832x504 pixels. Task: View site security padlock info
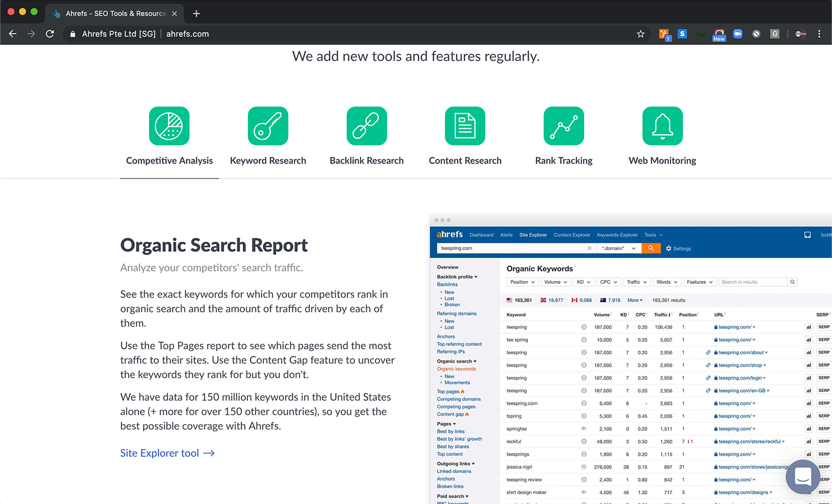tap(73, 34)
